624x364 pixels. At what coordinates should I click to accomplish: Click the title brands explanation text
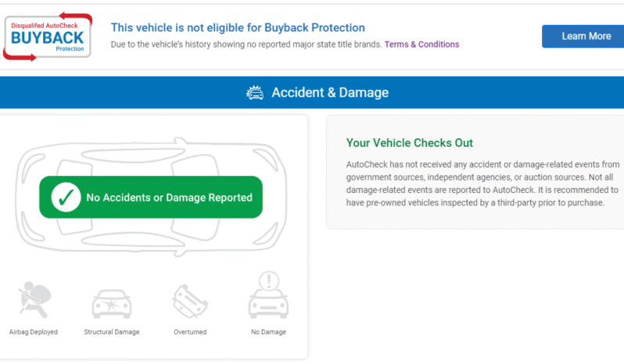click(x=246, y=45)
